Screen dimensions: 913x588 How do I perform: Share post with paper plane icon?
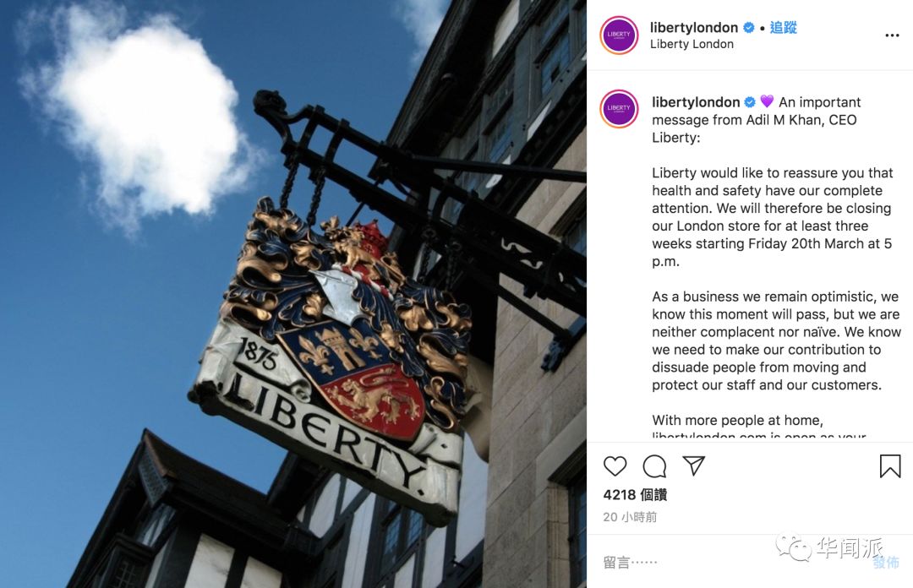[693, 465]
